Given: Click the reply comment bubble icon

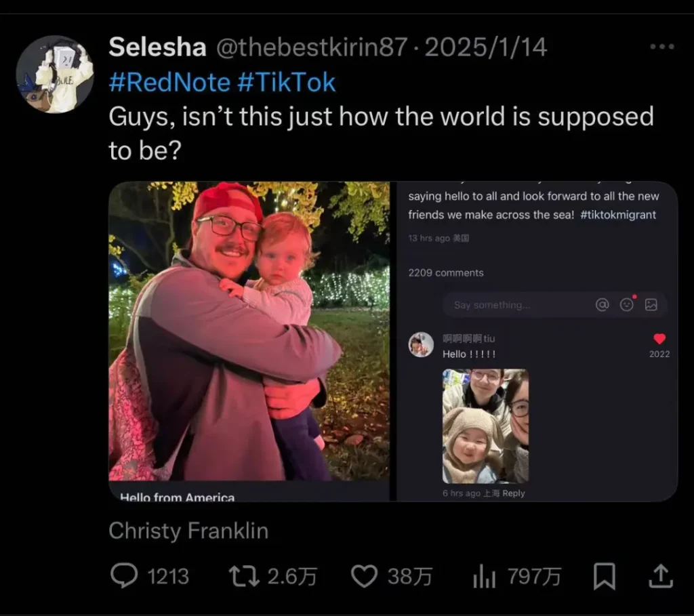Looking at the screenshot, I should 124,577.
